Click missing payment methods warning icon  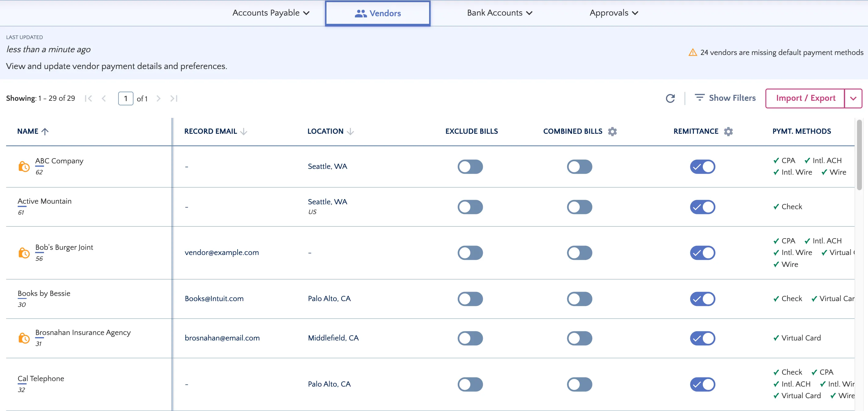[x=692, y=53]
